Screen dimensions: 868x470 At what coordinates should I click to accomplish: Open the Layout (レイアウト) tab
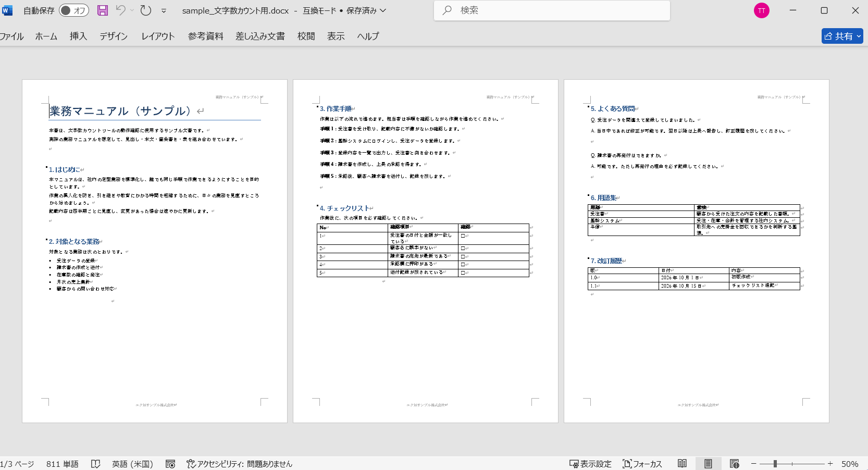tap(158, 36)
